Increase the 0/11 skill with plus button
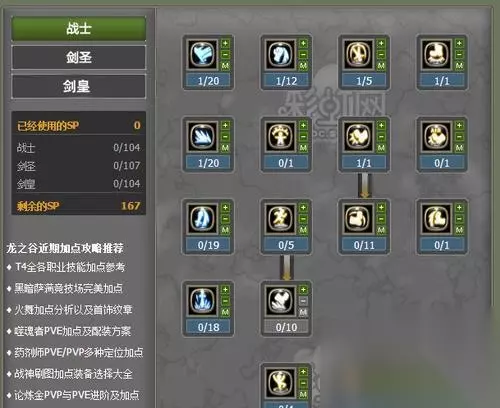500x408 pixels. pyautogui.click(x=381, y=208)
